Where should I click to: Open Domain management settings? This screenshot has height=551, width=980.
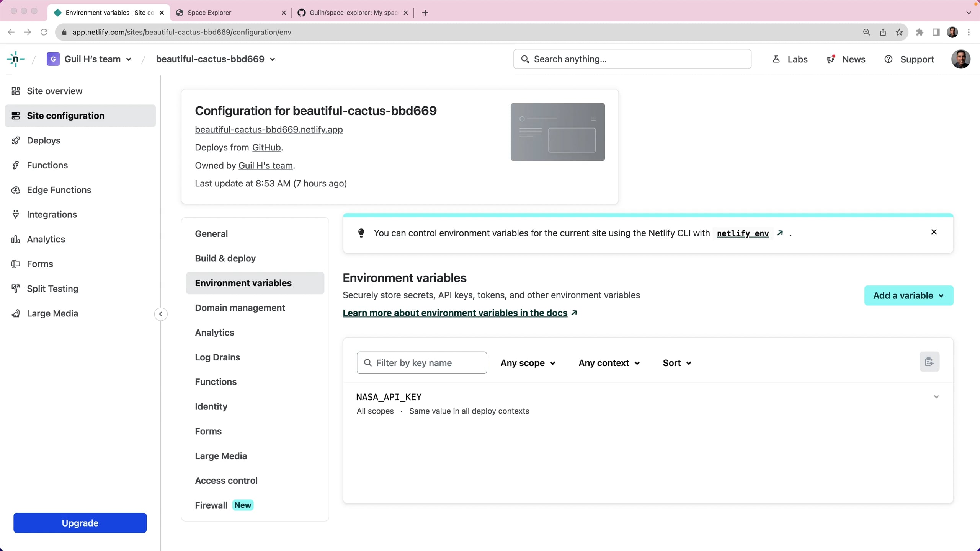[x=240, y=308]
